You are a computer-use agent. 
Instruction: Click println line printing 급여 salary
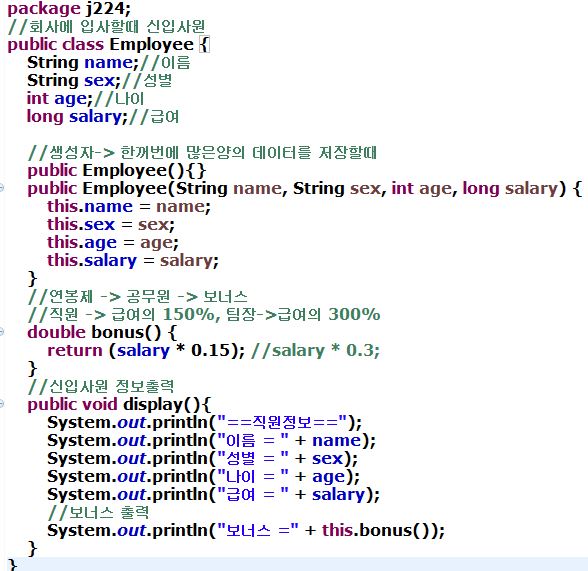(213, 495)
